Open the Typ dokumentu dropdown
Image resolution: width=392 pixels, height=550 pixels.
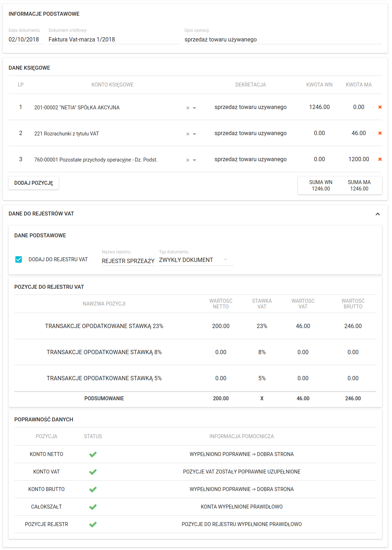tap(196, 260)
